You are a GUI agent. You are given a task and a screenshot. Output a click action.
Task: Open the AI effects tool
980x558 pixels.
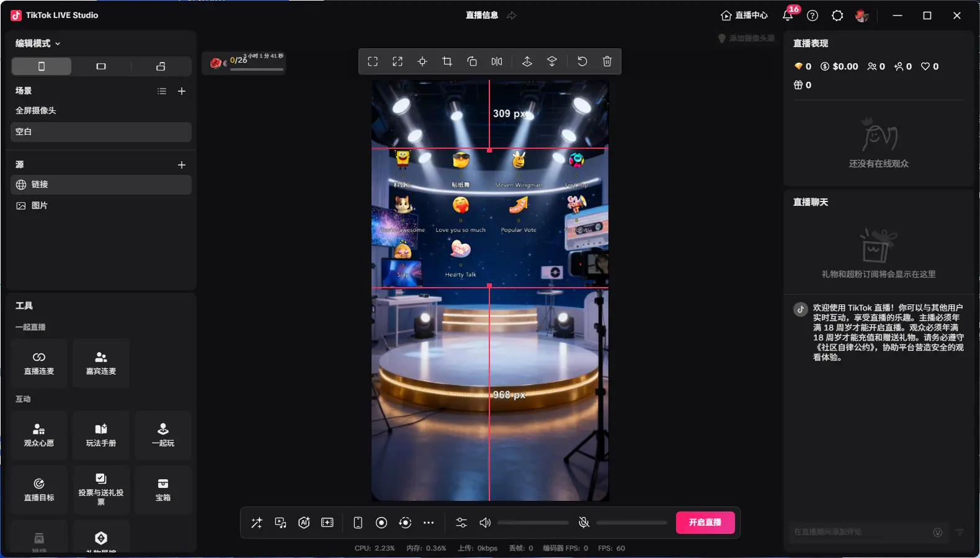(304, 523)
